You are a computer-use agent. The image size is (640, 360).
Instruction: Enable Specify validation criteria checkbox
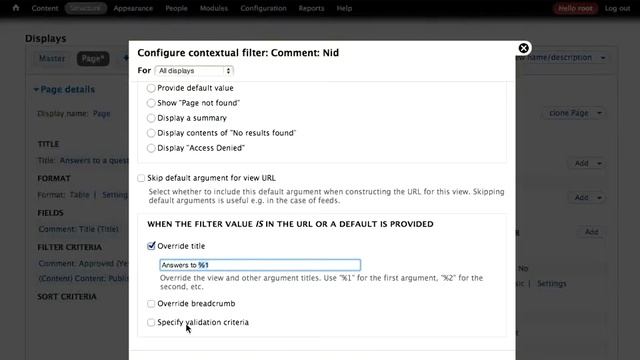151,322
